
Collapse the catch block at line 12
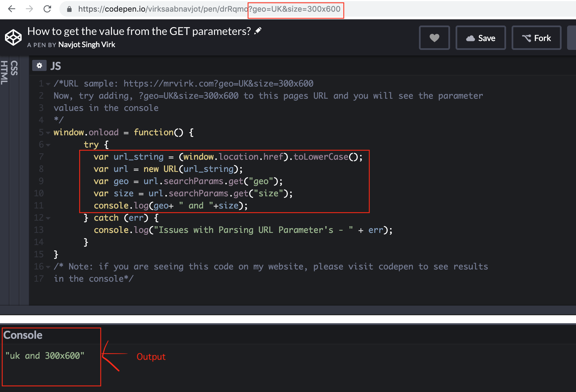click(48, 218)
